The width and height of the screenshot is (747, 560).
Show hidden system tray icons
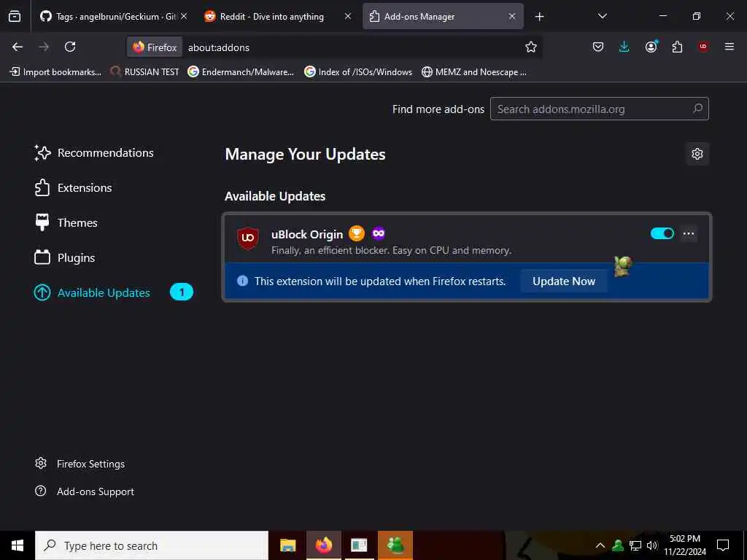click(x=600, y=545)
